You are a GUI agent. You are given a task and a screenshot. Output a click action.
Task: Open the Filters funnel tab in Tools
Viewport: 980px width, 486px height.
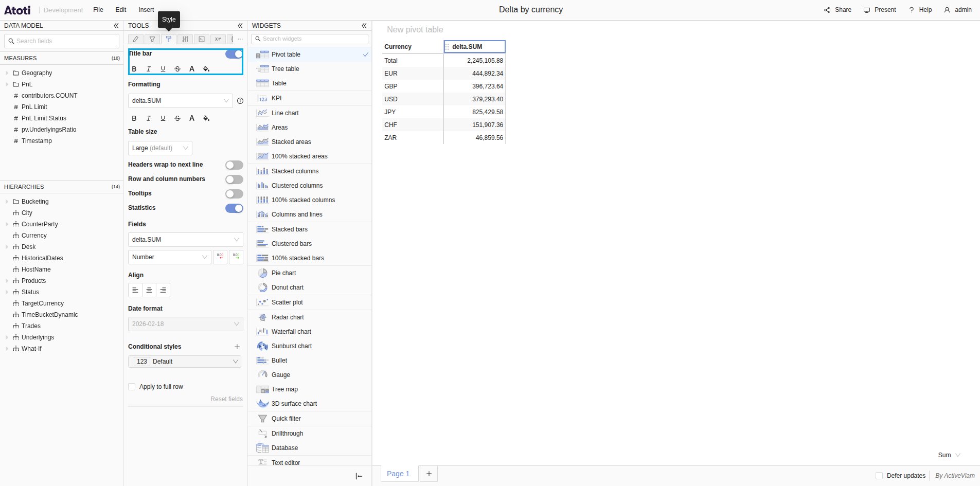click(152, 39)
